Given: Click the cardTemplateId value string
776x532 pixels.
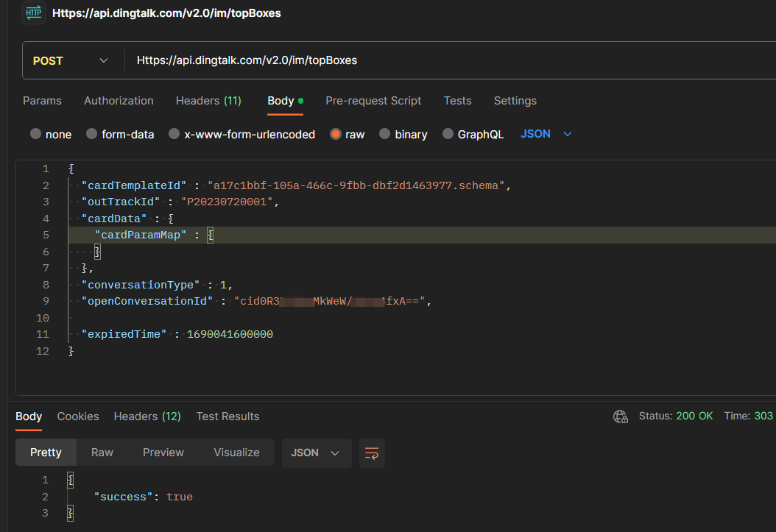Looking at the screenshot, I should point(356,186).
